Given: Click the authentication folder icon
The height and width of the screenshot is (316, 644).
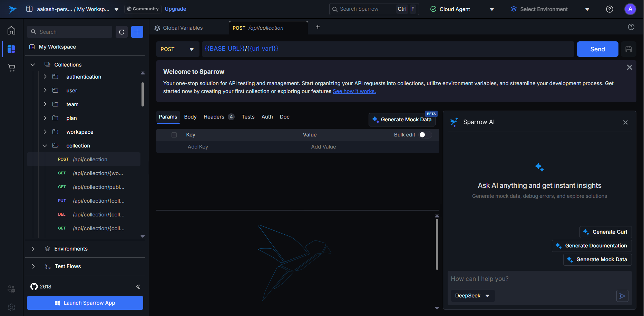Looking at the screenshot, I should pos(55,77).
